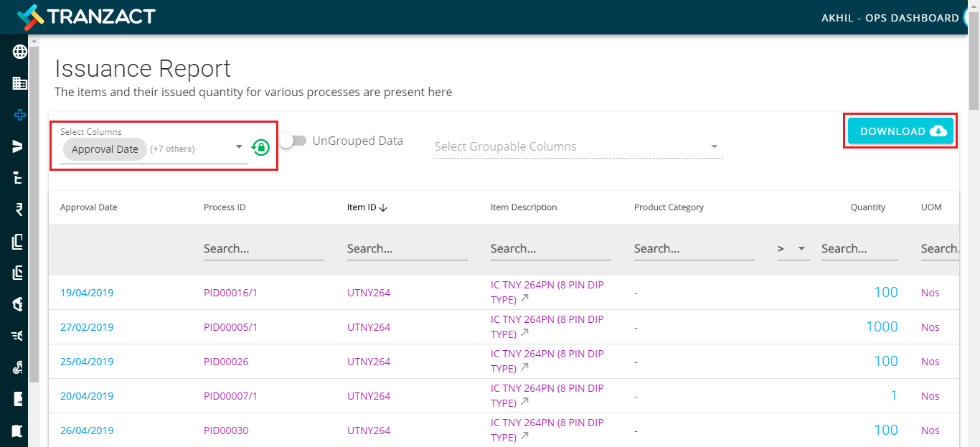Open external link arrow for PID00026 item description

525,367
